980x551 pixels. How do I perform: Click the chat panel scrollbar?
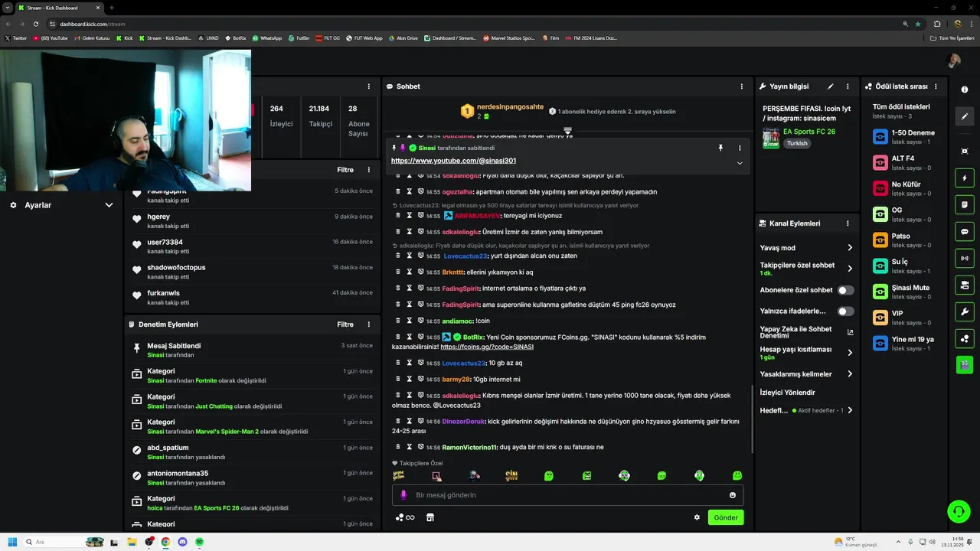(752, 417)
